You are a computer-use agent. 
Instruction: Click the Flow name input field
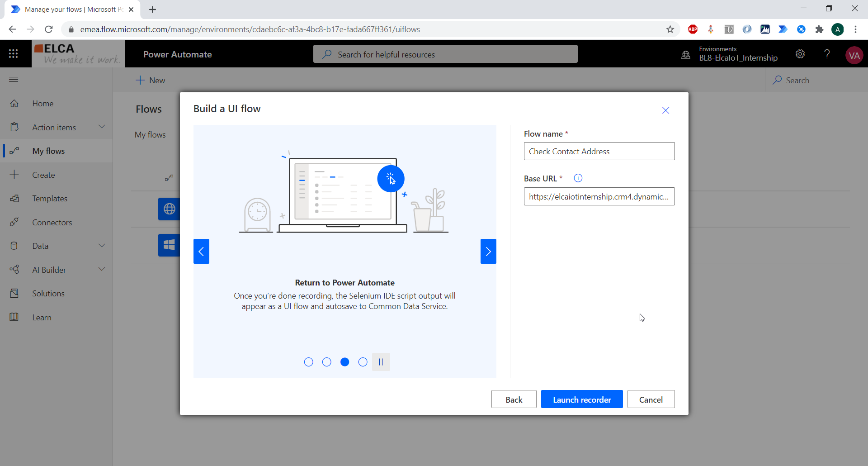[x=599, y=151]
